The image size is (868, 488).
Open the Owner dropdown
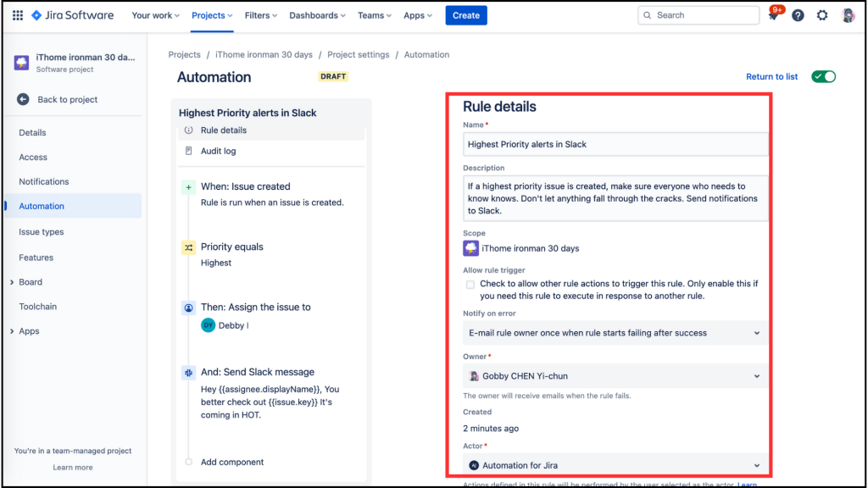[x=615, y=376]
